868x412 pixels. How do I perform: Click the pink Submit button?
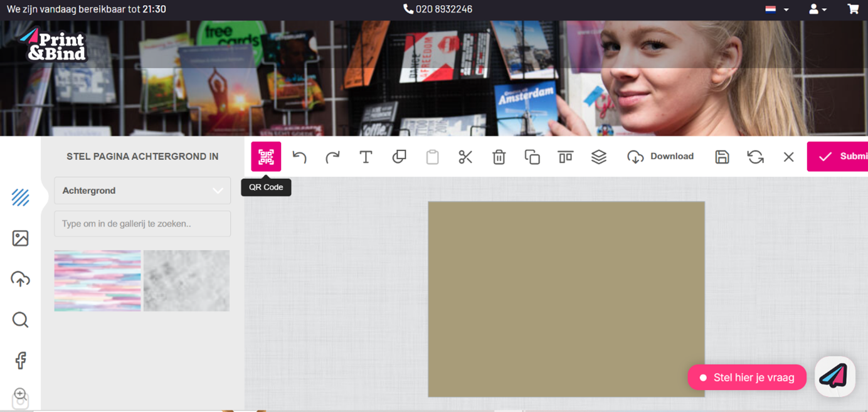837,157
